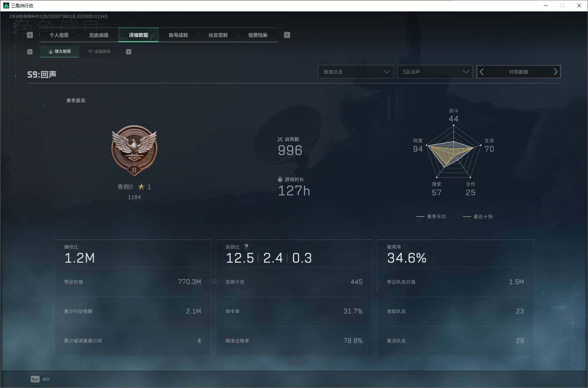Click the 击败干员 445 row

294,282
